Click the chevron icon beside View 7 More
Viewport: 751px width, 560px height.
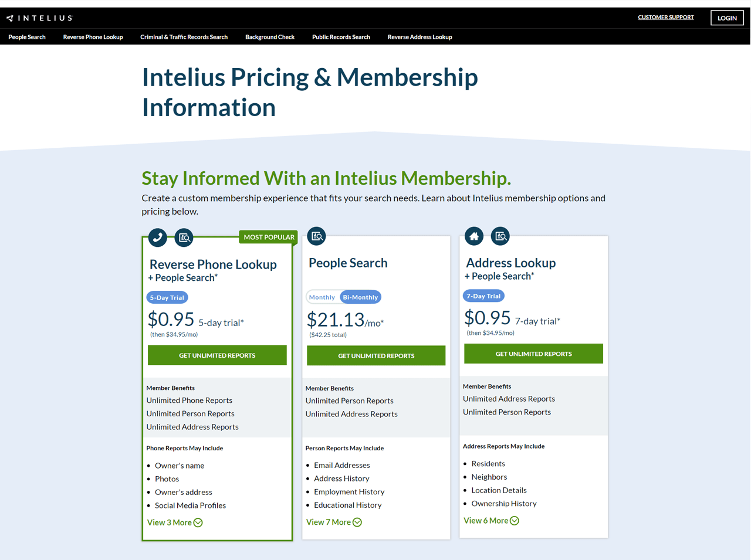coord(357,522)
